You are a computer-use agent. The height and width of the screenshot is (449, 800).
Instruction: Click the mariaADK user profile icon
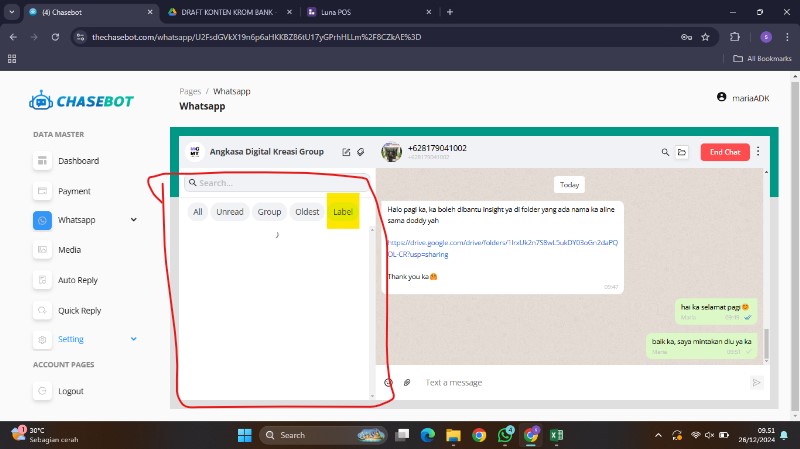click(721, 97)
